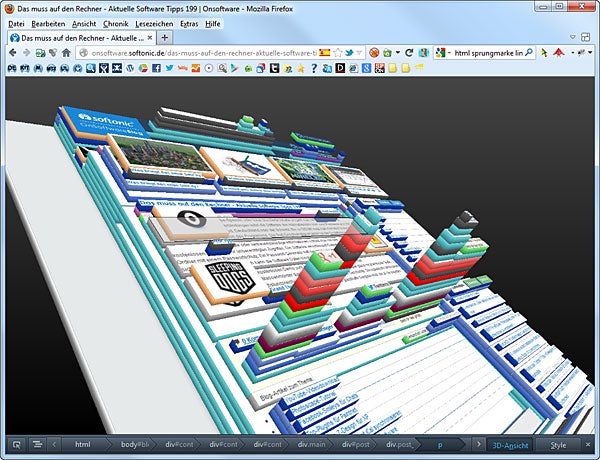The image size is (600, 460).
Task: Go to the Firefox Home page icon
Action: tap(66, 52)
